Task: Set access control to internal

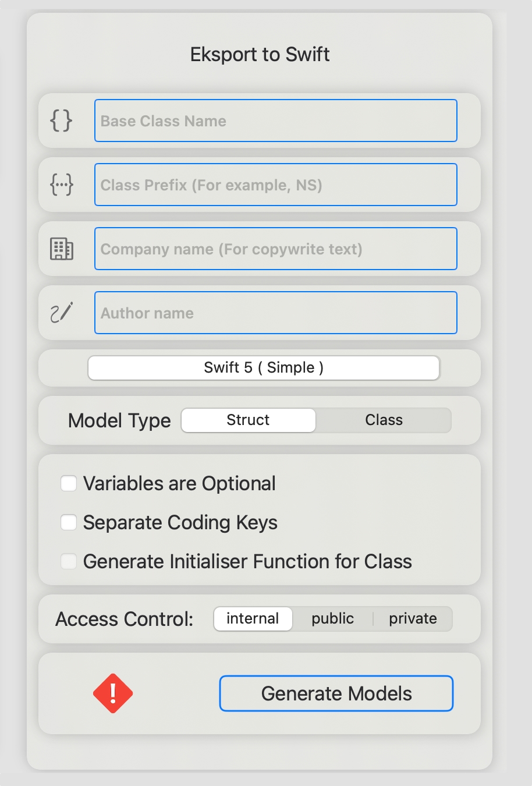Action: click(x=253, y=619)
